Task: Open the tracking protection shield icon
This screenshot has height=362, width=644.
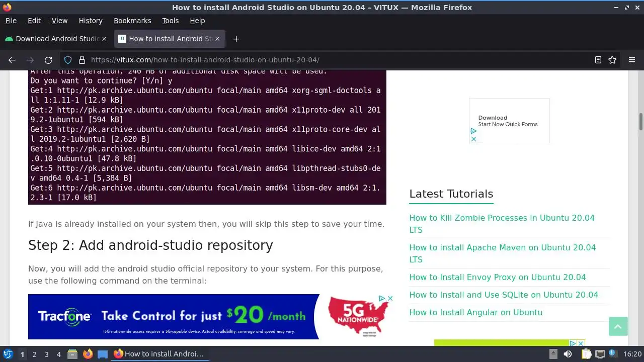Action: click(68, 60)
